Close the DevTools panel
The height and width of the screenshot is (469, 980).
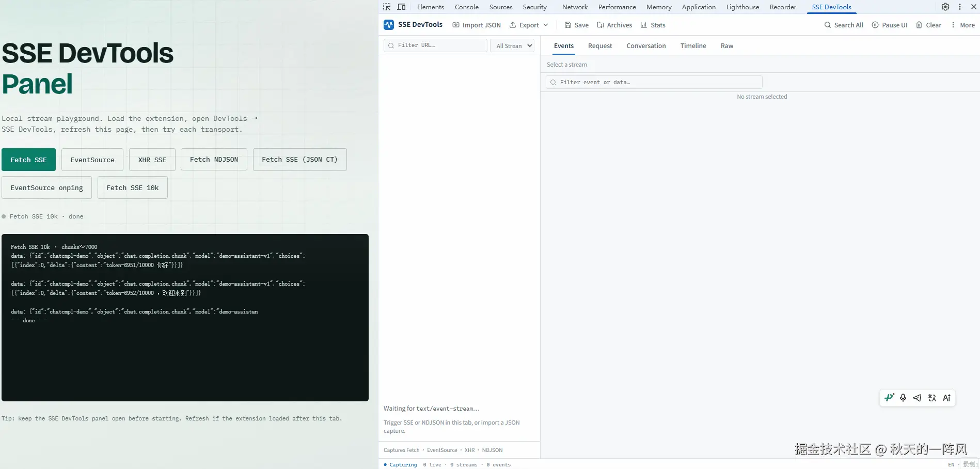(974, 7)
